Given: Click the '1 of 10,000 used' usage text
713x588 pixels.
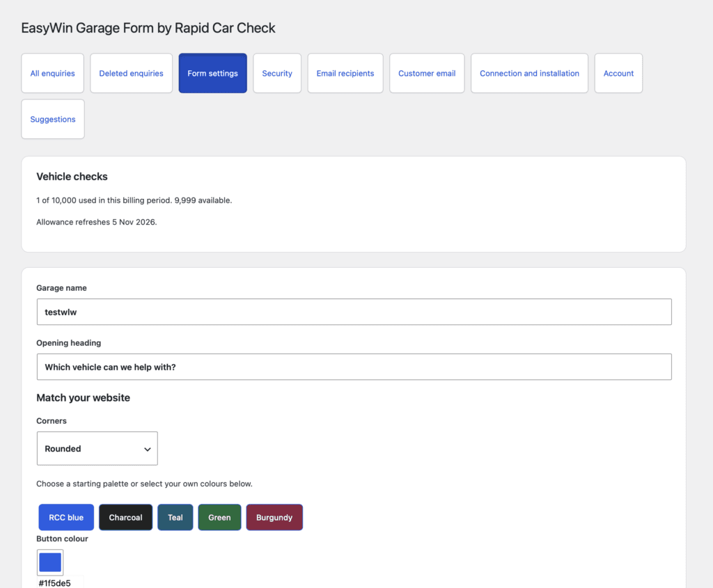Looking at the screenshot, I should [134, 200].
